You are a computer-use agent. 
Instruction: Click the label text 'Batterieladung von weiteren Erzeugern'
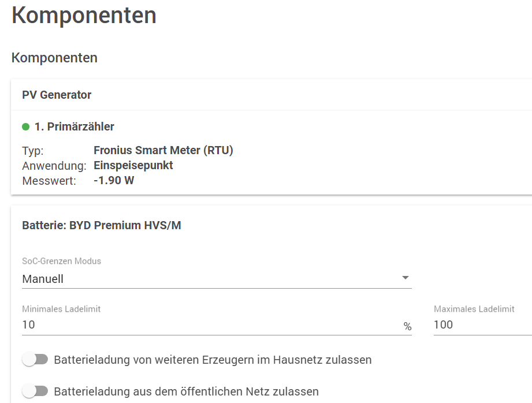tap(213, 360)
